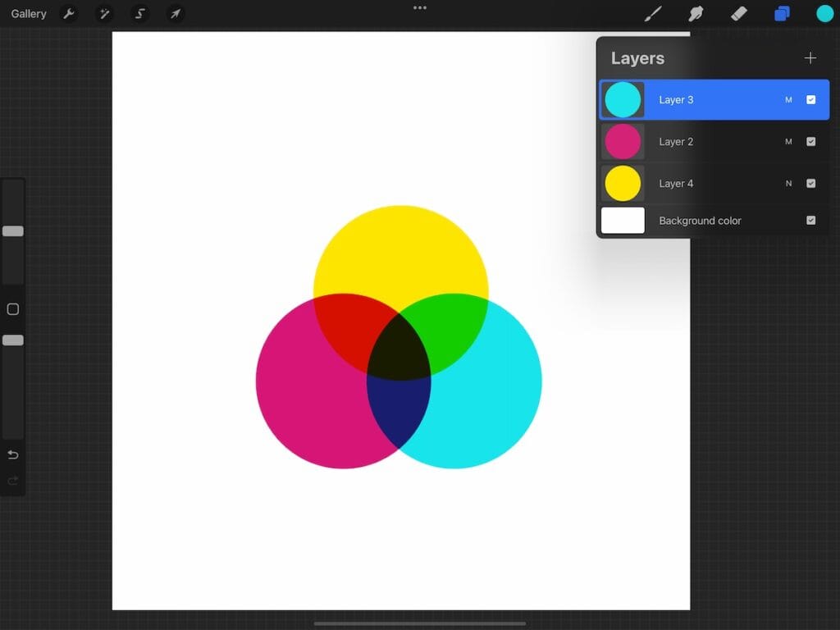Open blend mode menu for Layer 3
This screenshot has height=630, width=840.
[787, 99]
